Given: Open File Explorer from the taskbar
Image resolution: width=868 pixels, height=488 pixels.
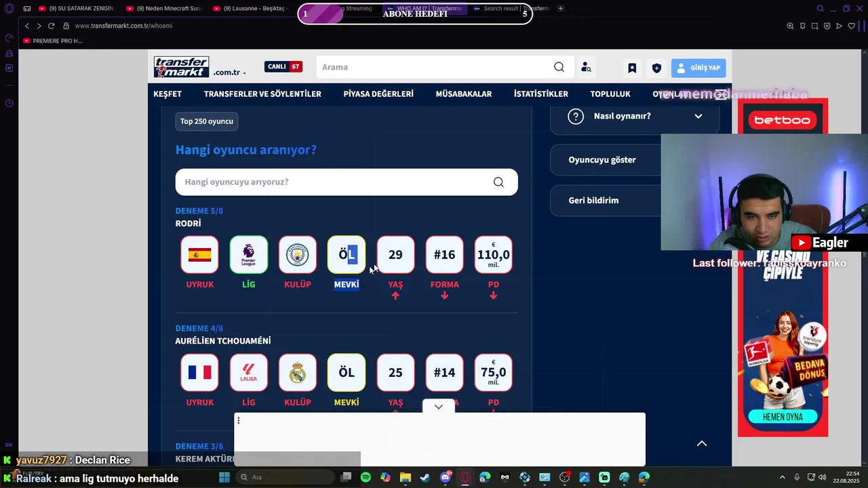Looking at the screenshot, I should 406,477.
